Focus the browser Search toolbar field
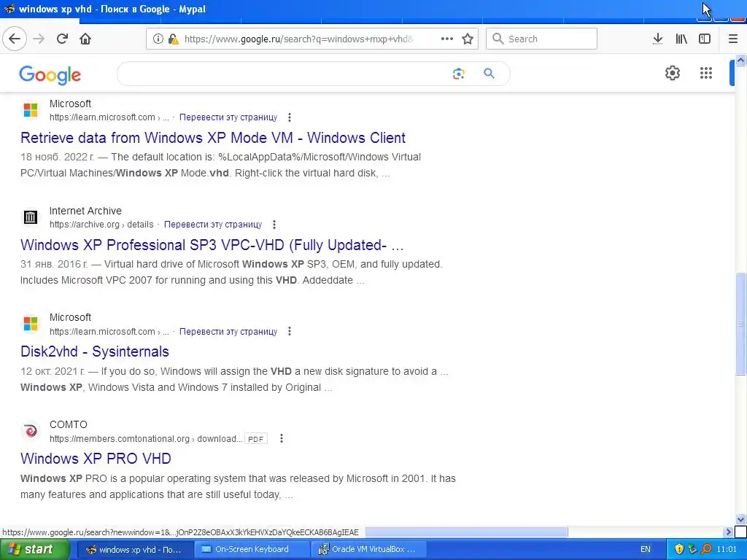This screenshot has width=747, height=560. point(542,39)
